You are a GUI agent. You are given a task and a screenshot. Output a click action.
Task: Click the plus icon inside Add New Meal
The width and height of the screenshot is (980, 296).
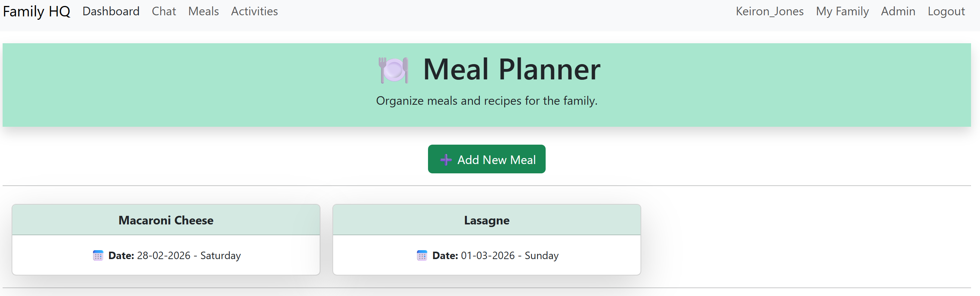click(445, 159)
